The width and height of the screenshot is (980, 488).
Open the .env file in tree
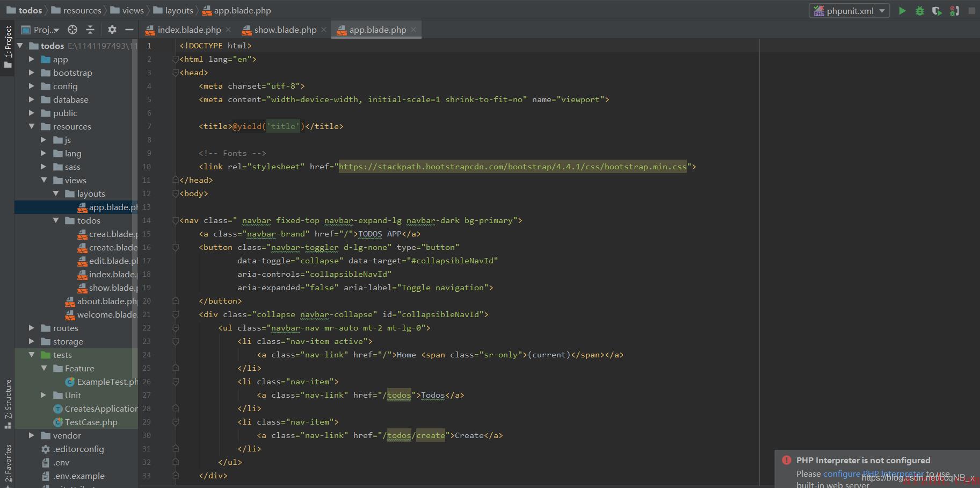pyautogui.click(x=55, y=462)
